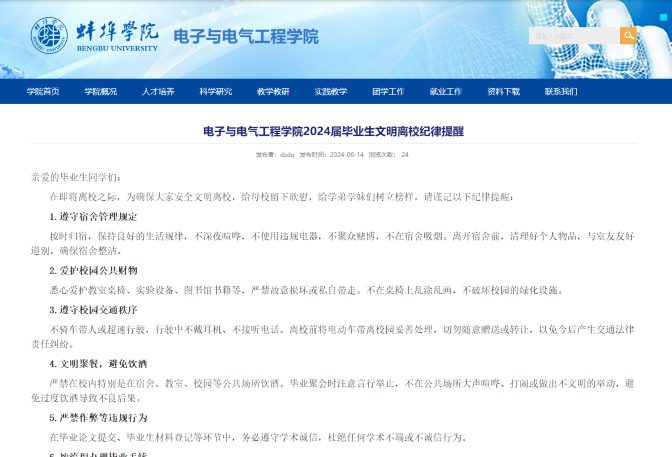Go to the 科学研究 section
Viewport: 672px width, 457px height.
tap(215, 91)
